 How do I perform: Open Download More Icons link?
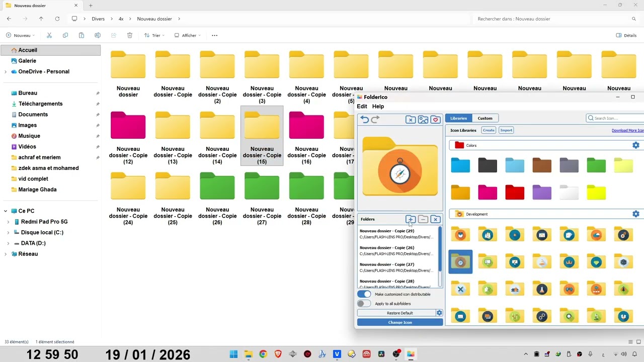click(x=627, y=131)
